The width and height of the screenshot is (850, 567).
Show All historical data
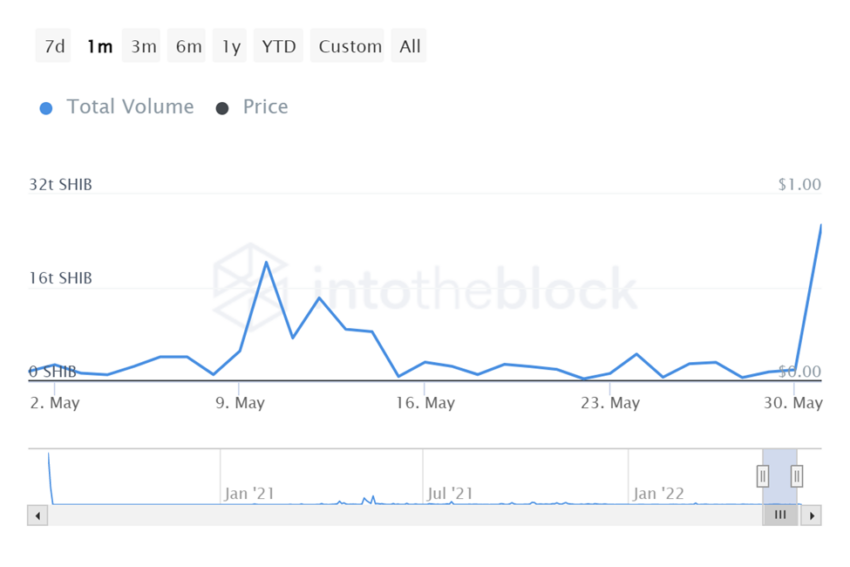coord(410,46)
